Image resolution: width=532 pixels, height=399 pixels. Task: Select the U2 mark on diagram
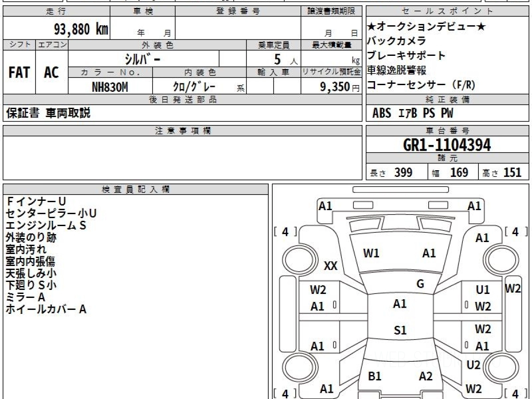click(x=473, y=365)
